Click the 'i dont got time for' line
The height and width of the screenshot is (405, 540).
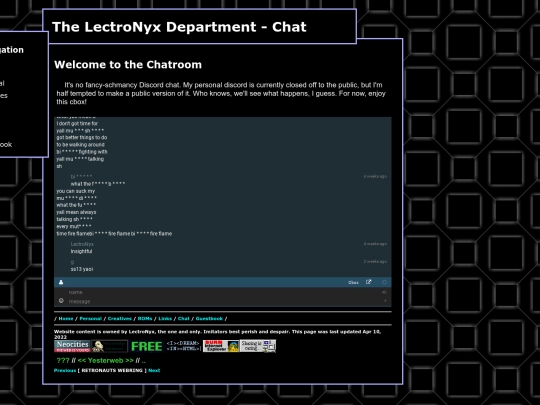[x=77, y=123]
